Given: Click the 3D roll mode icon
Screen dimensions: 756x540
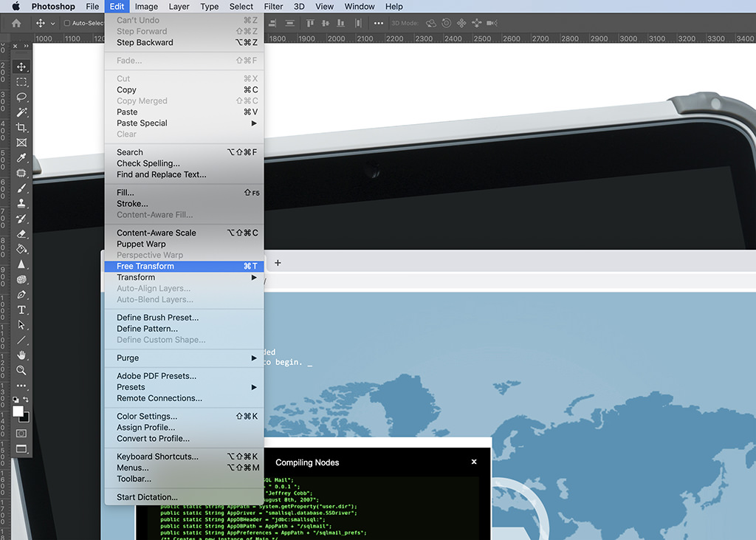Looking at the screenshot, I should [447, 23].
